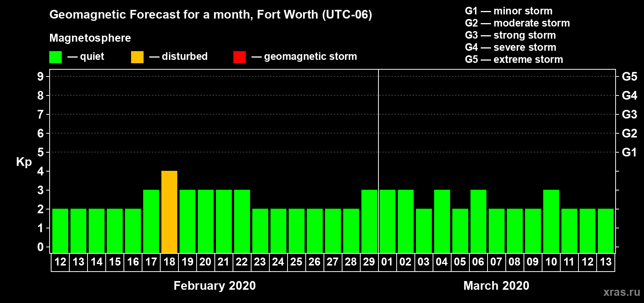644x303 pixels.
Task: Click the 'Kp' axis label
Action: [24, 162]
